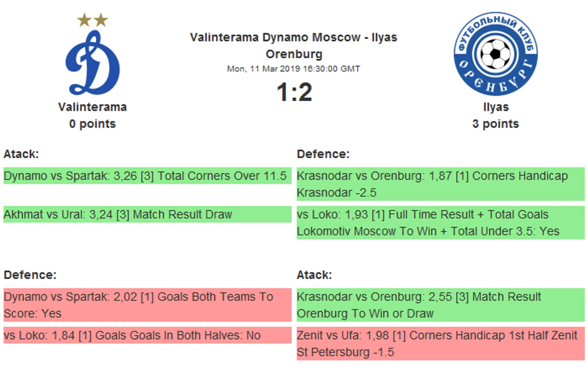Select the Corners Handicap Krasnodar -2.5 bet
Image resolution: width=588 pixels, height=386 pixels.
point(441,184)
